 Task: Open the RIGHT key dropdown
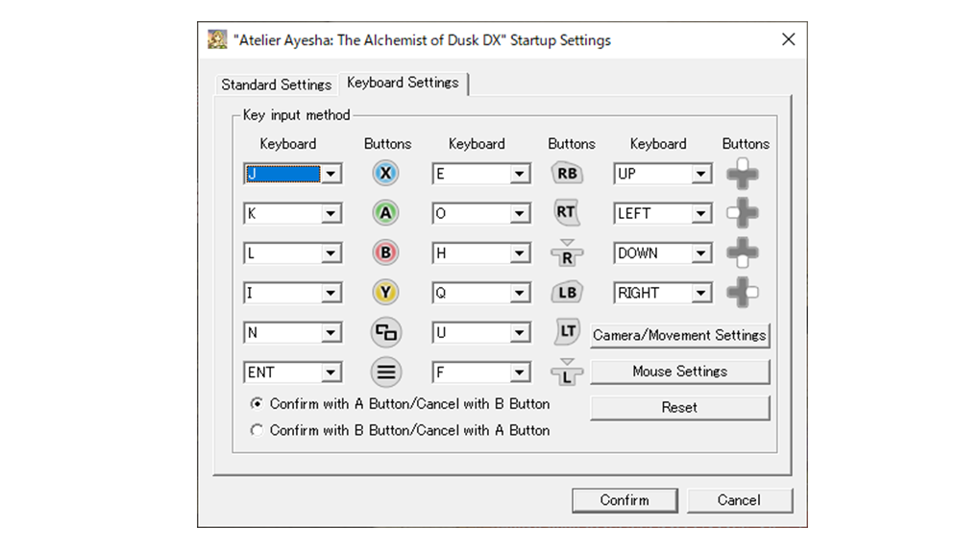(701, 293)
